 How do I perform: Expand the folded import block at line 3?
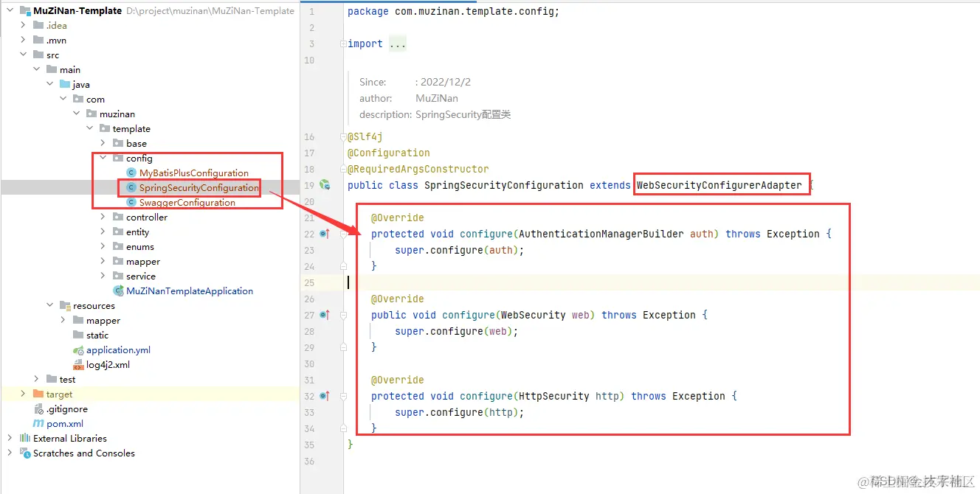343,44
